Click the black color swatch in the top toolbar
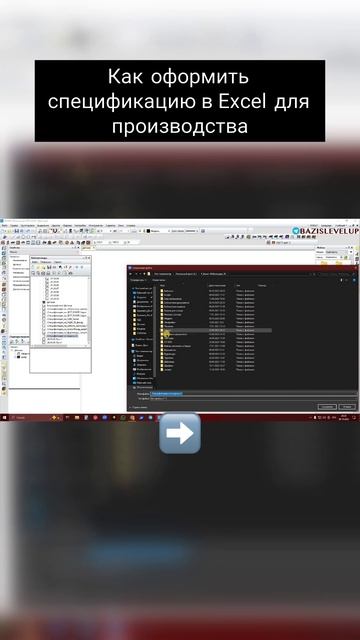 149,231
